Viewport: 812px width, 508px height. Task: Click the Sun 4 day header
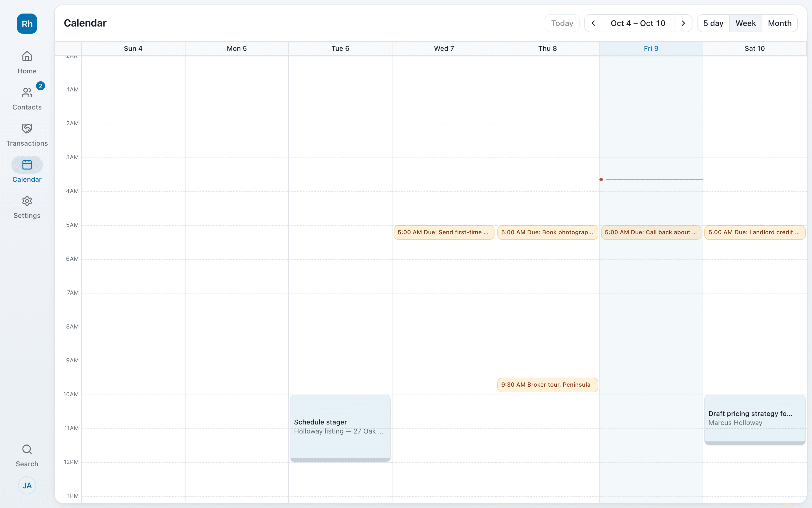pyautogui.click(x=133, y=48)
